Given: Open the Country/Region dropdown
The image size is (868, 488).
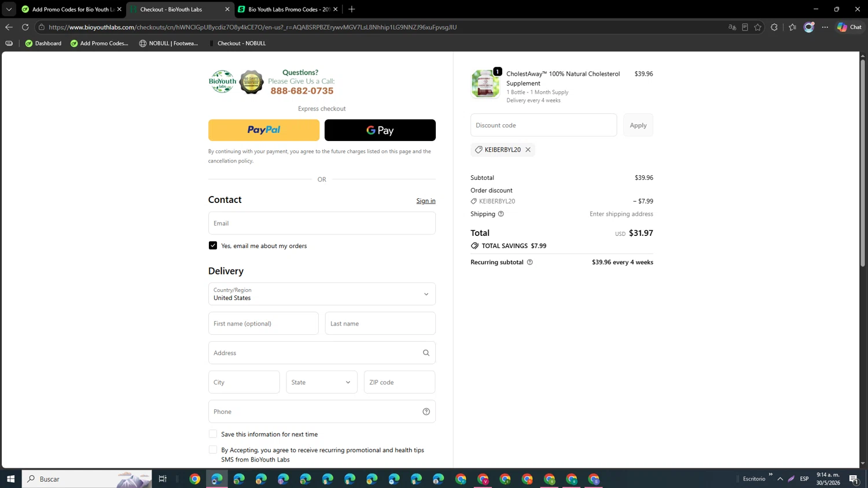Looking at the screenshot, I should pos(322,294).
